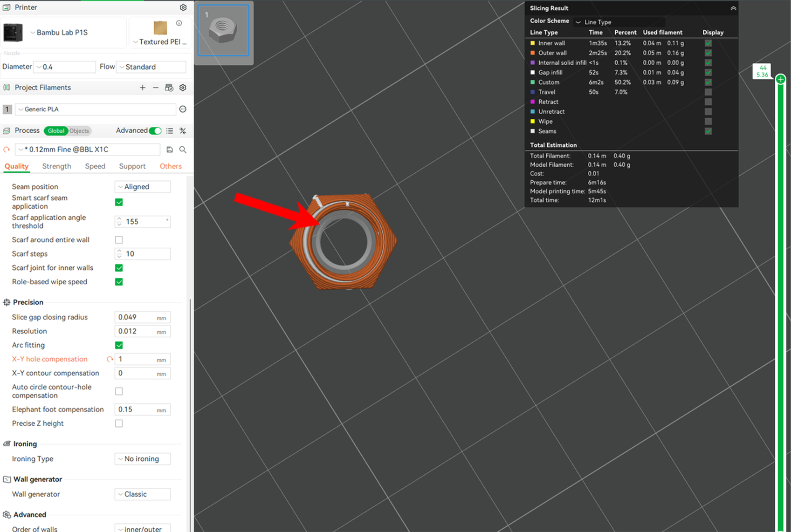Open Ironing Type dropdown

pos(142,459)
